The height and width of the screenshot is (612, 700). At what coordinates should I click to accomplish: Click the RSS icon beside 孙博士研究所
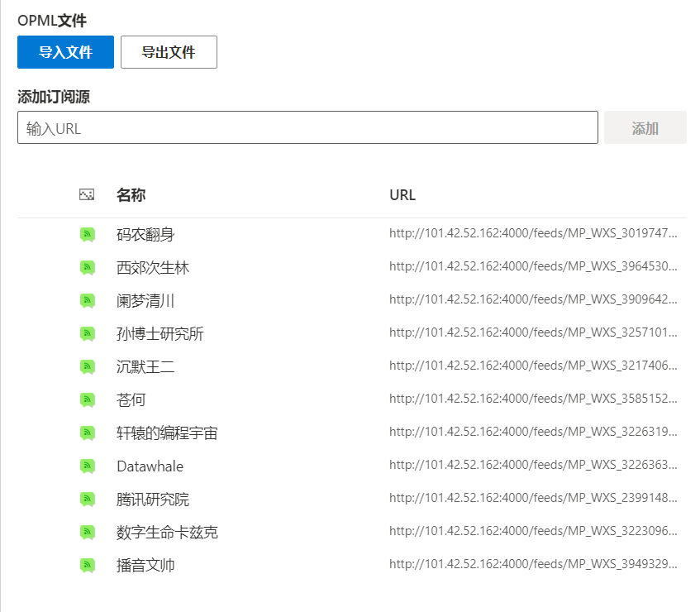coord(88,333)
